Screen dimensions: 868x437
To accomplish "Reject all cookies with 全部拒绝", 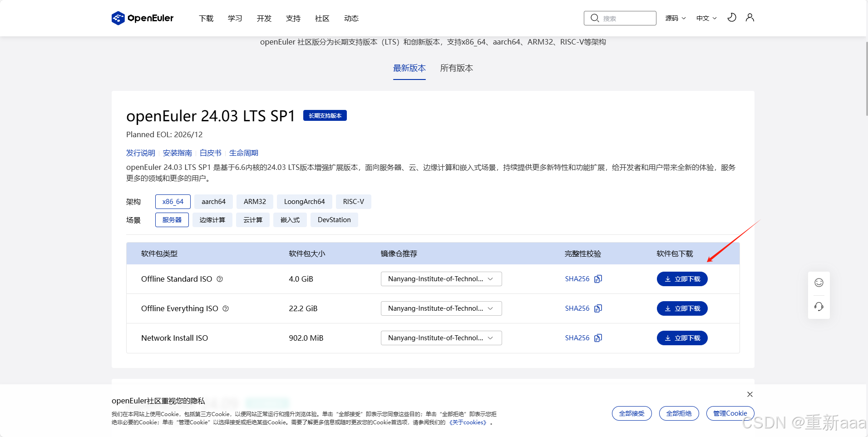I will click(679, 413).
